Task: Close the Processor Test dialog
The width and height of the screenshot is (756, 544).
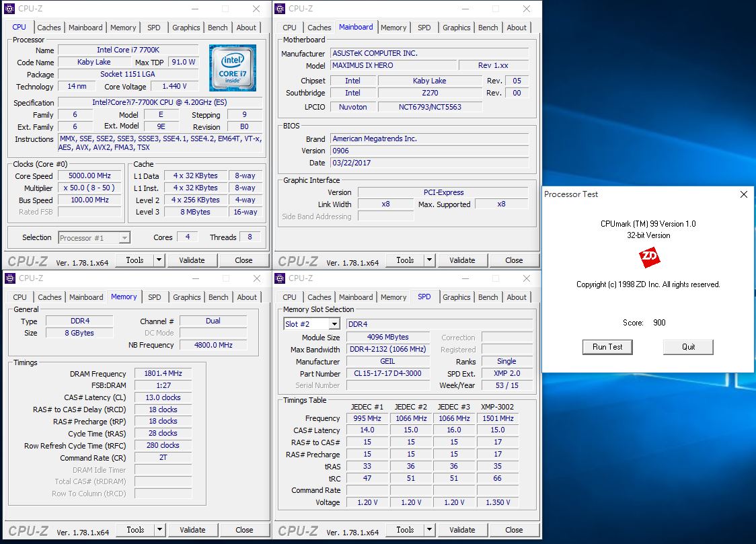Action: click(743, 194)
